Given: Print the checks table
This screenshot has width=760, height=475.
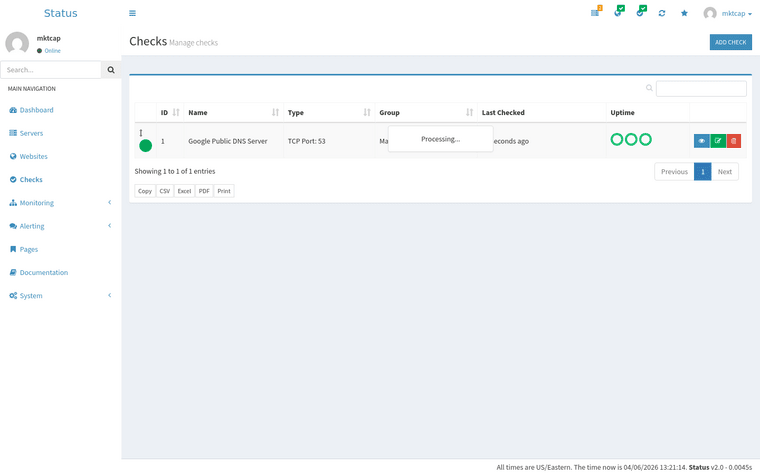Looking at the screenshot, I should click(224, 191).
